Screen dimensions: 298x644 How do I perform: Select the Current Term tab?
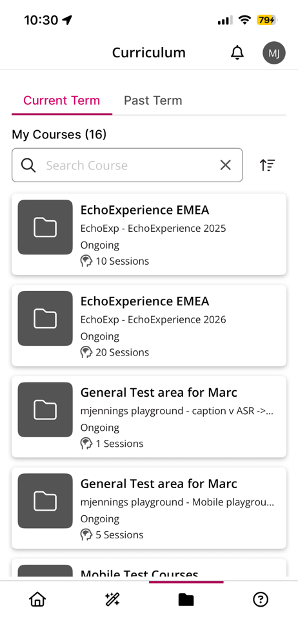tap(62, 100)
